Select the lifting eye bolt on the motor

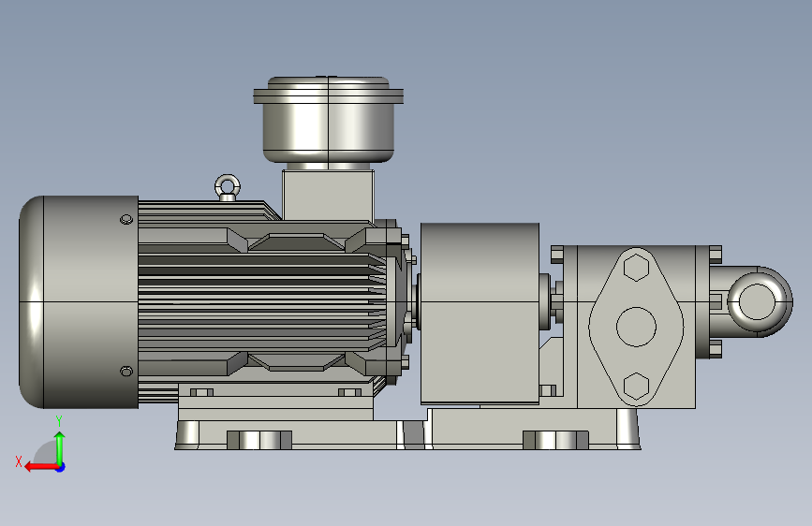coord(228,187)
